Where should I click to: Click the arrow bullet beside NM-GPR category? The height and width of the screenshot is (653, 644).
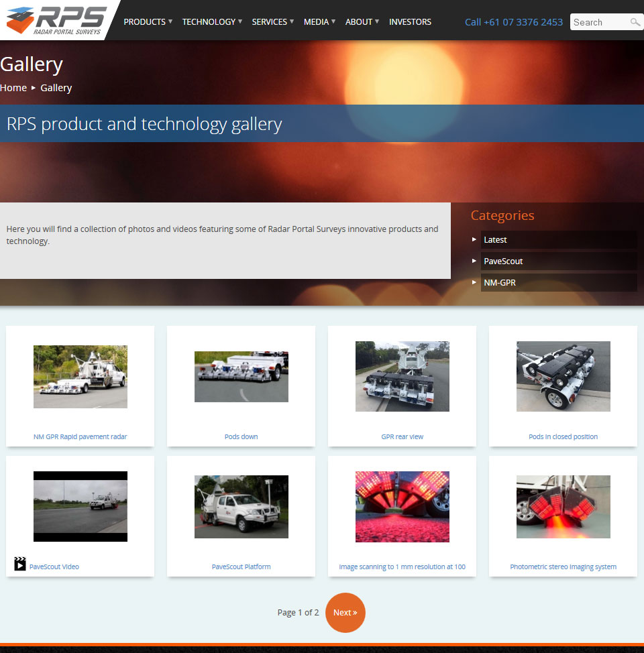pyautogui.click(x=474, y=282)
